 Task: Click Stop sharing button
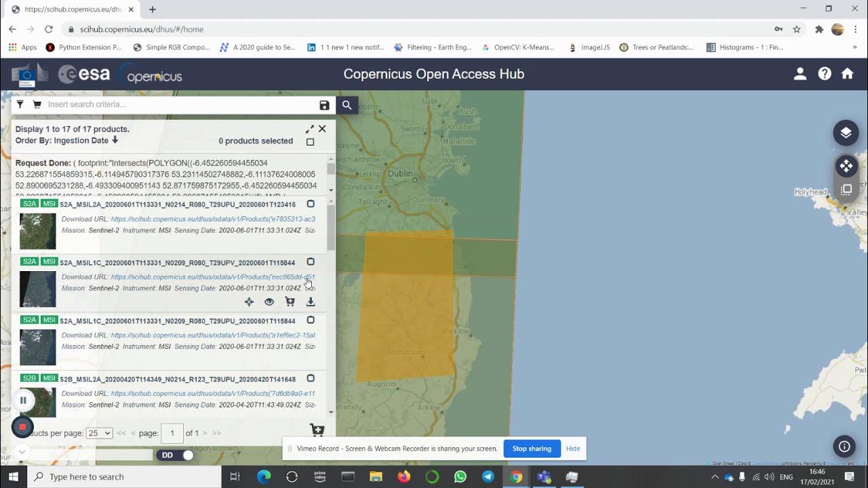coord(532,449)
